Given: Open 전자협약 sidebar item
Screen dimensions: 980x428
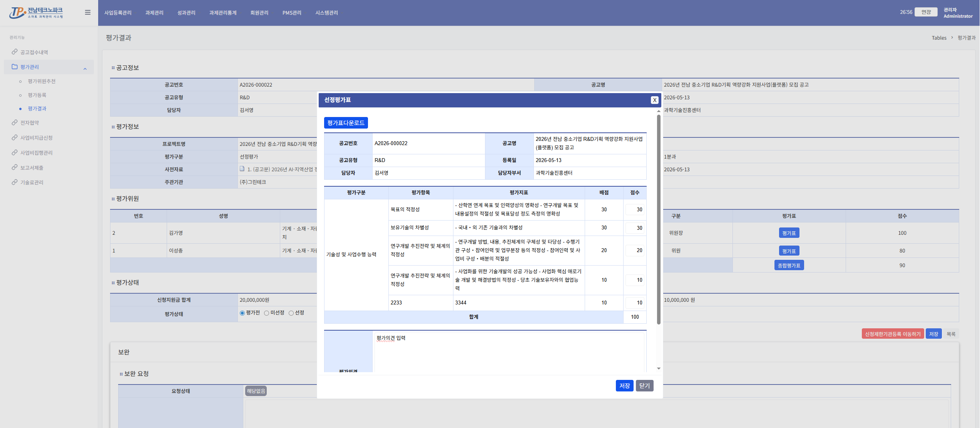Looking at the screenshot, I should coord(30,123).
